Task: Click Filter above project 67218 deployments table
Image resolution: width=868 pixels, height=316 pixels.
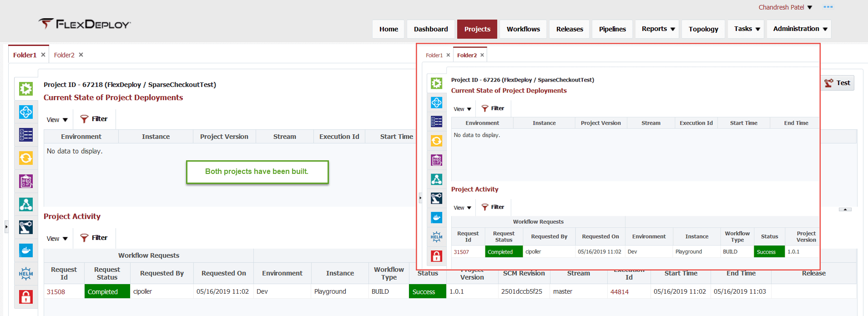Action: [94, 119]
